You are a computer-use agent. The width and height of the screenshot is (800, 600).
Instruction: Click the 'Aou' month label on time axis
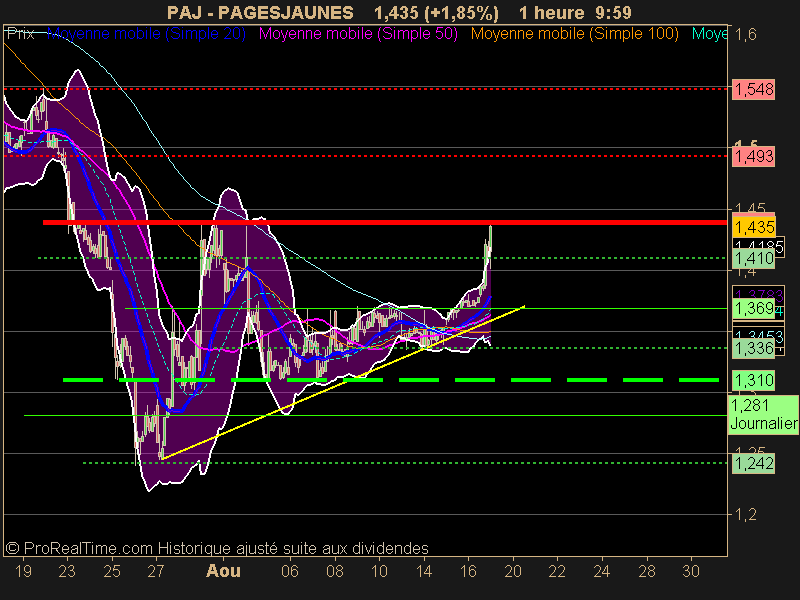click(223, 571)
